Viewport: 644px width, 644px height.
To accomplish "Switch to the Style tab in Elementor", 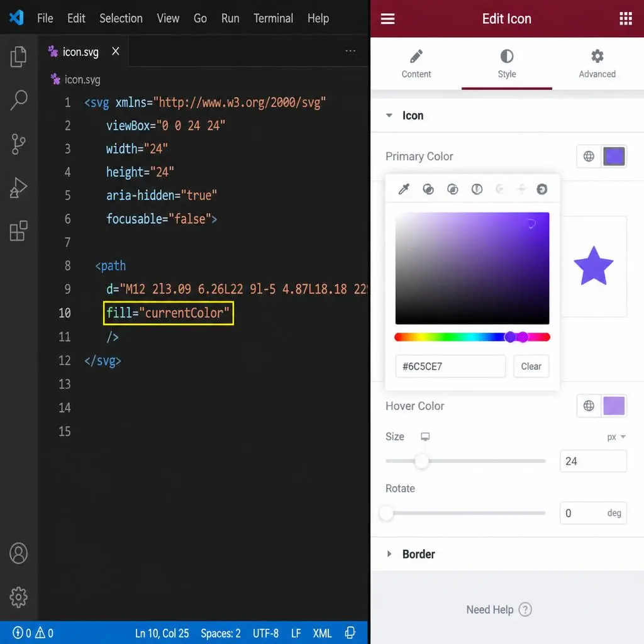I will click(506, 64).
